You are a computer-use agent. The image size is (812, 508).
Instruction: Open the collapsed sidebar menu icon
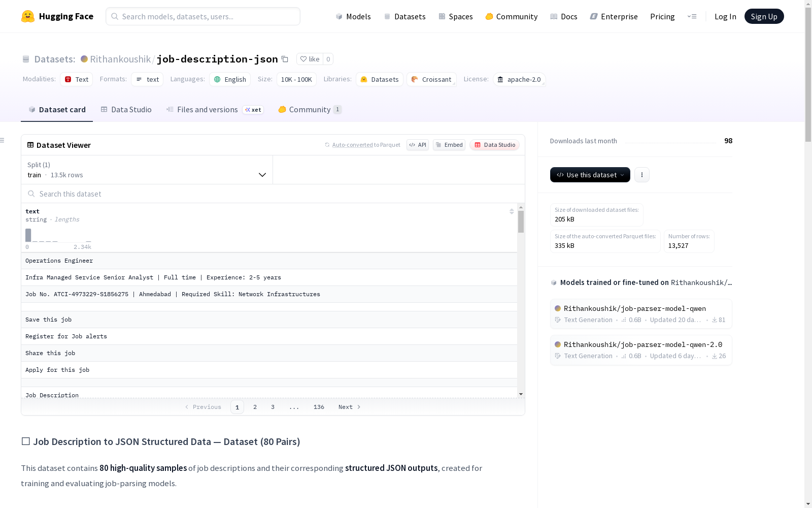(x=3, y=140)
